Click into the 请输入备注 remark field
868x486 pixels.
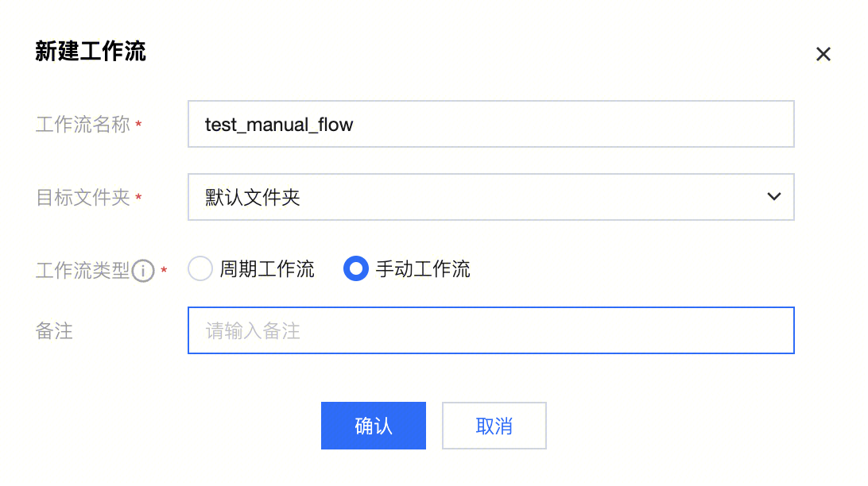point(490,330)
